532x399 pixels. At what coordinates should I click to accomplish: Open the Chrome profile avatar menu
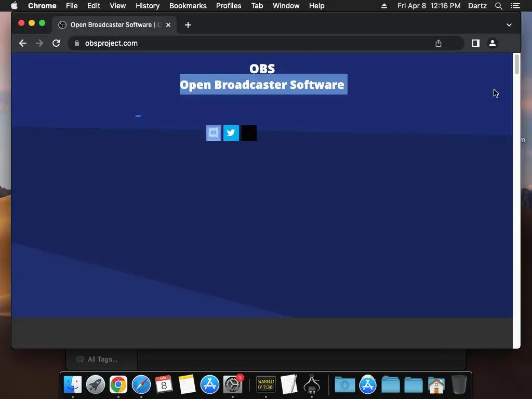tap(493, 43)
